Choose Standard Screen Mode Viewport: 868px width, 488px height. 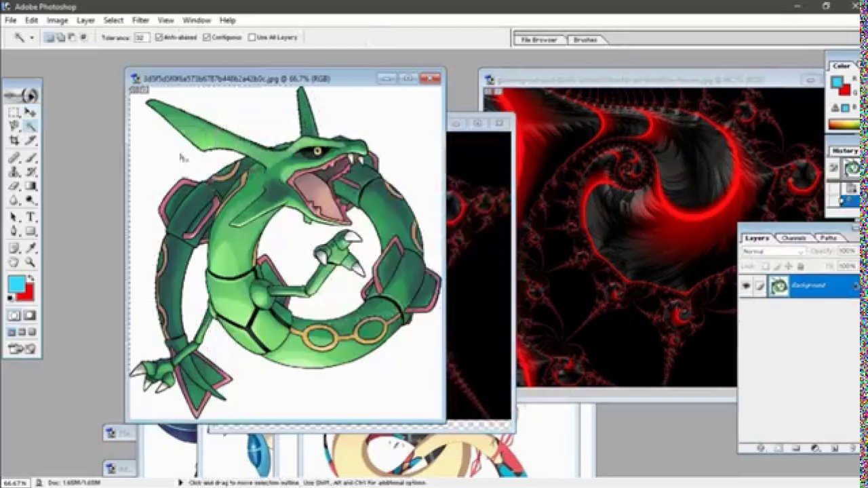(12, 332)
